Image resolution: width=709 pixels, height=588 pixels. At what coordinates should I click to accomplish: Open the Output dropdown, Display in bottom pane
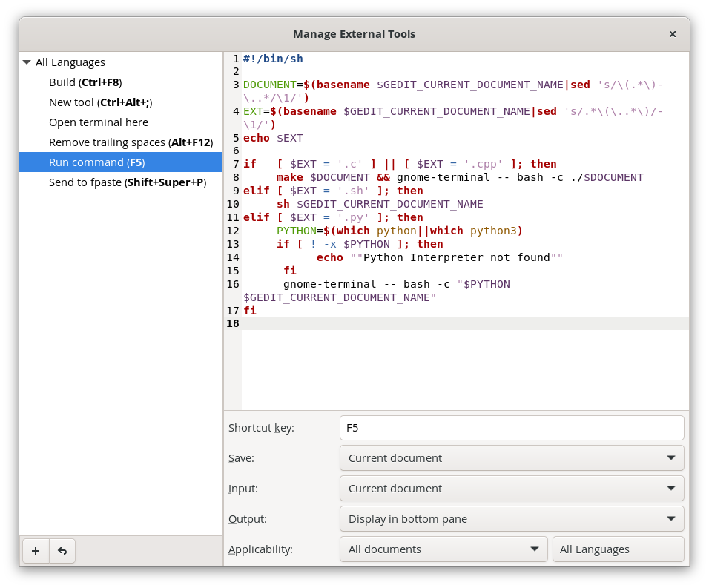[x=512, y=518]
